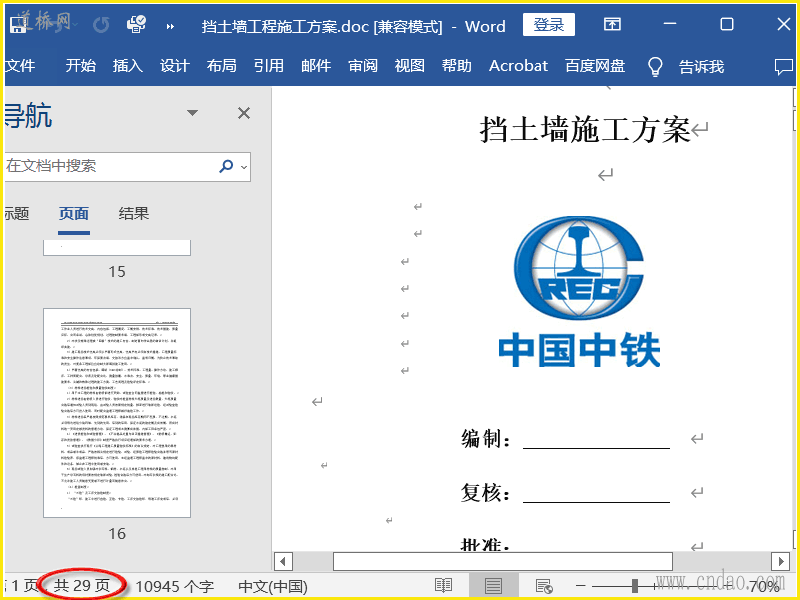Click the 登录 sign-in button

pyautogui.click(x=548, y=24)
